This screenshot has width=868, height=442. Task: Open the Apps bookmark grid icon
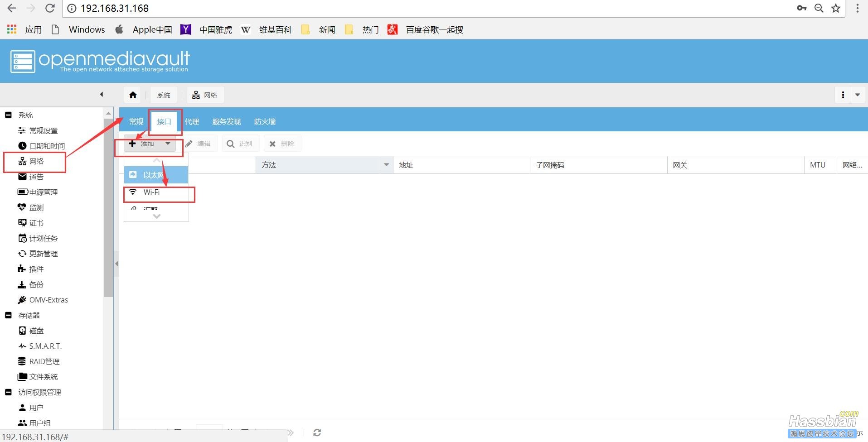[x=12, y=29]
